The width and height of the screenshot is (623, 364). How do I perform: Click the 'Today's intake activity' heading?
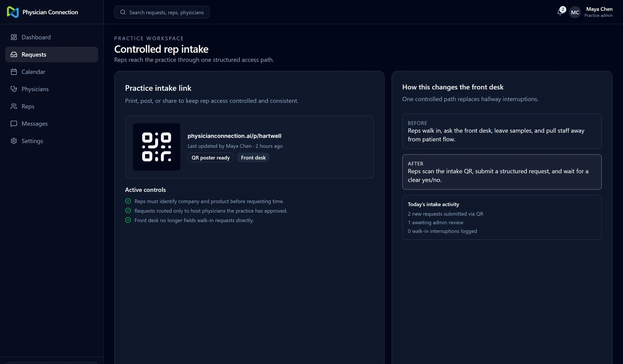(433, 204)
